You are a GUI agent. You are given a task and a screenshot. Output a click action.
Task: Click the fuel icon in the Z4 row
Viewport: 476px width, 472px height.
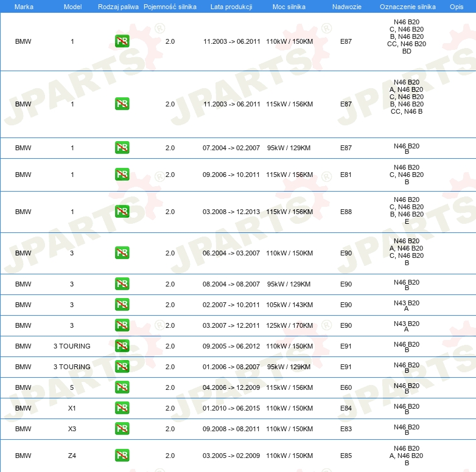point(122,455)
